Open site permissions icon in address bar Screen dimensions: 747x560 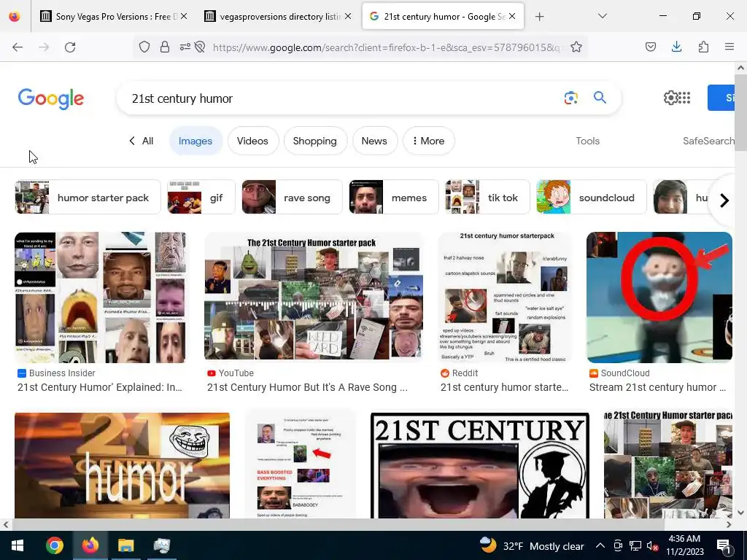(185, 47)
